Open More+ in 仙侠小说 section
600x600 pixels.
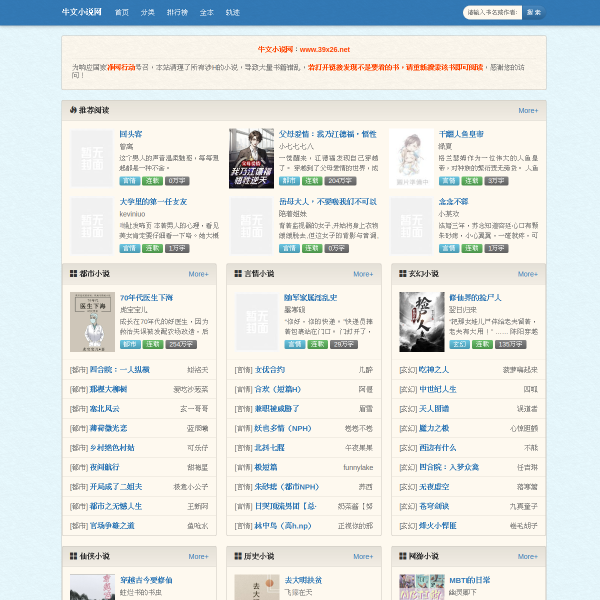pyautogui.click(x=198, y=556)
